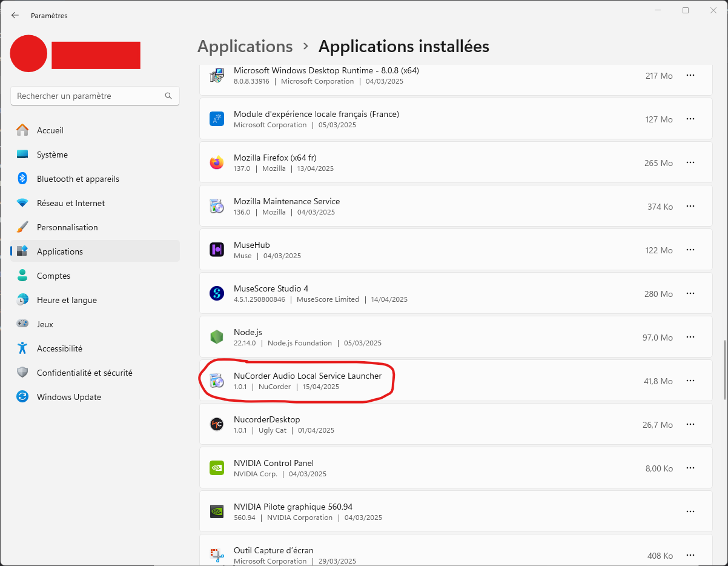This screenshot has width=728, height=566.
Task: Open Comptes settings
Action: pyautogui.click(x=95, y=276)
